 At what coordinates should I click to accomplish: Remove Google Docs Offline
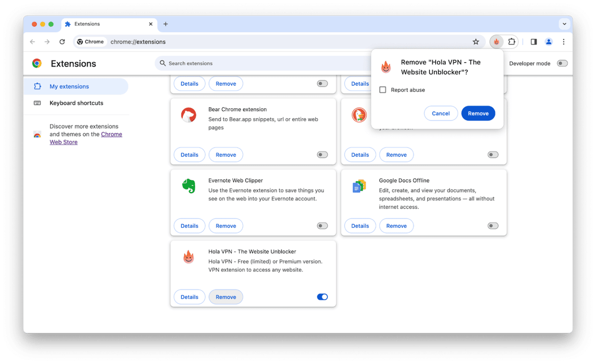coord(397,226)
